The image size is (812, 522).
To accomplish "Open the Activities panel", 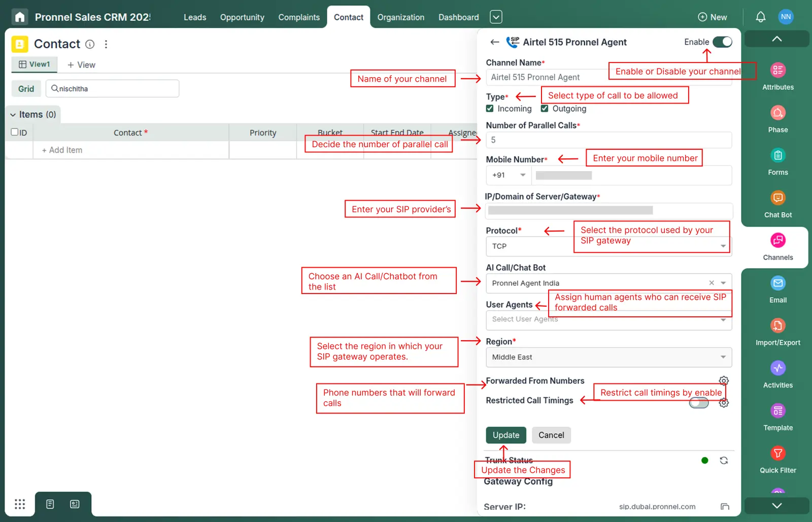I will pyautogui.click(x=777, y=373).
